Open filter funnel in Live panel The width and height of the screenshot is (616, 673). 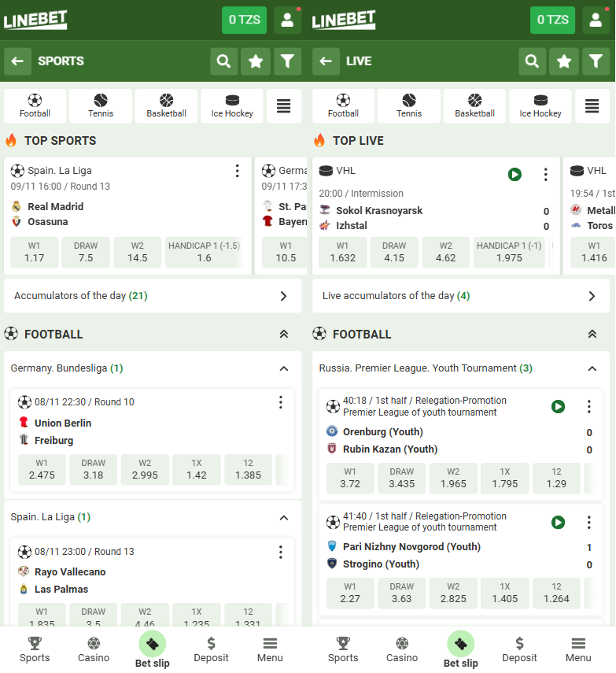point(596,61)
